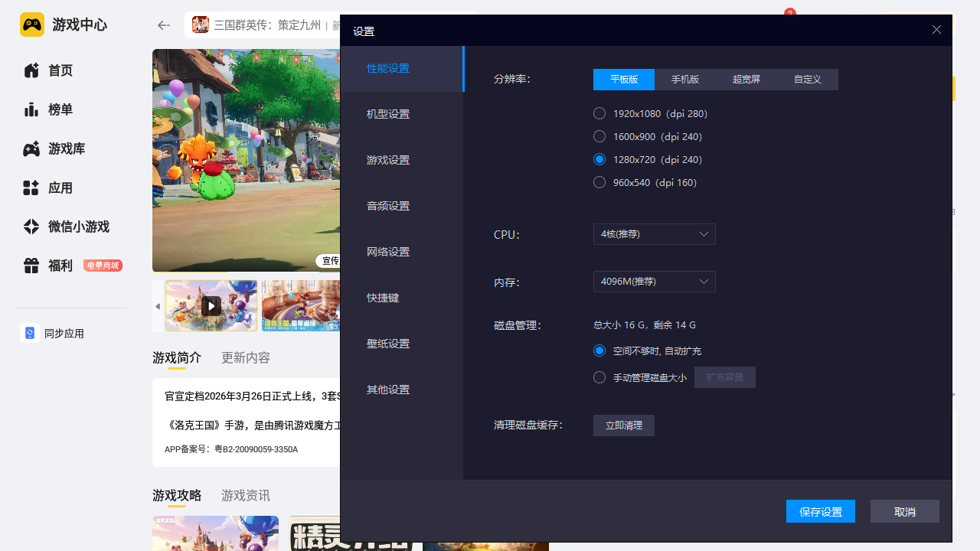Screen dimensions: 980x551
Task: Click the 同步应用 sync icon
Action: pos(30,333)
